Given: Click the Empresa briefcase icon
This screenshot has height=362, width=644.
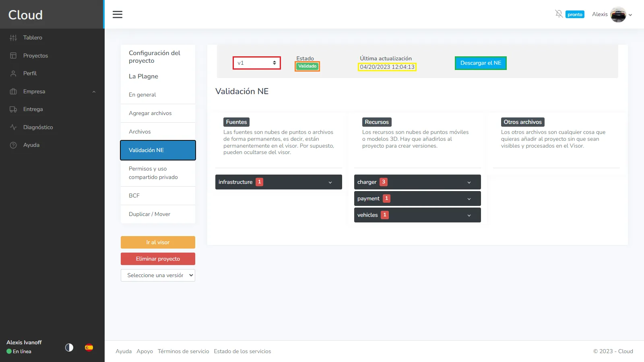Looking at the screenshot, I should [13, 91].
